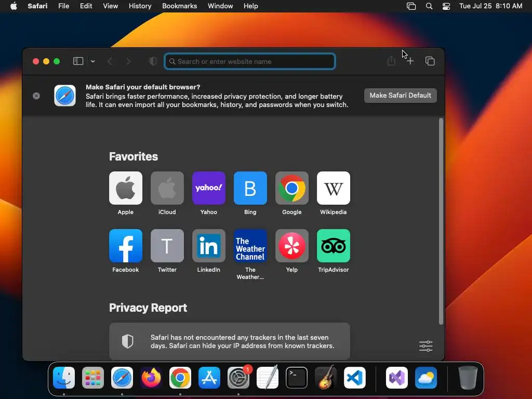This screenshot has height=399, width=532.
Task: Click the Spotlight search icon in menu bar
Action: pos(429,6)
